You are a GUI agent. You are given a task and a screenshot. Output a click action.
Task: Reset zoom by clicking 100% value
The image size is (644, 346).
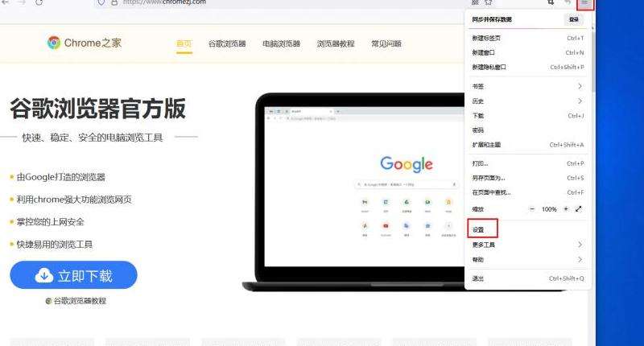pyautogui.click(x=549, y=209)
